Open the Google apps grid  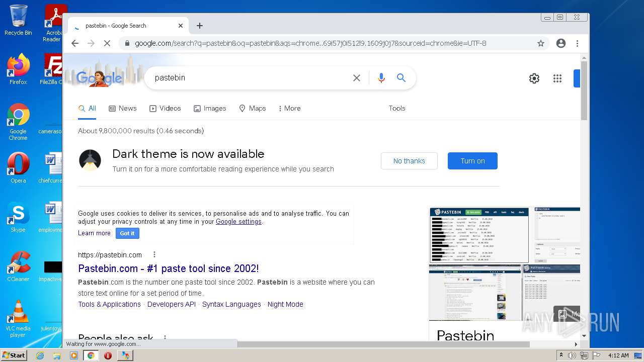557,78
